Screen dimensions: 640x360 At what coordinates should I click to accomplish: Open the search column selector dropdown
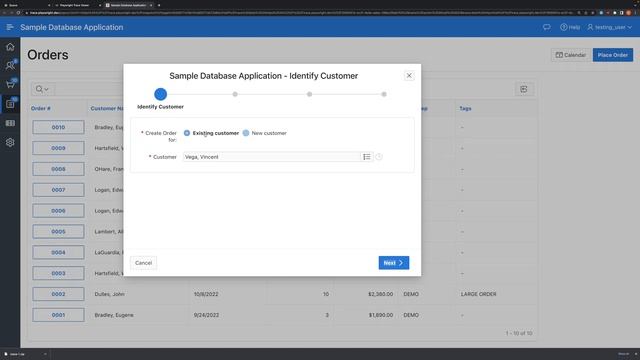click(x=42, y=89)
